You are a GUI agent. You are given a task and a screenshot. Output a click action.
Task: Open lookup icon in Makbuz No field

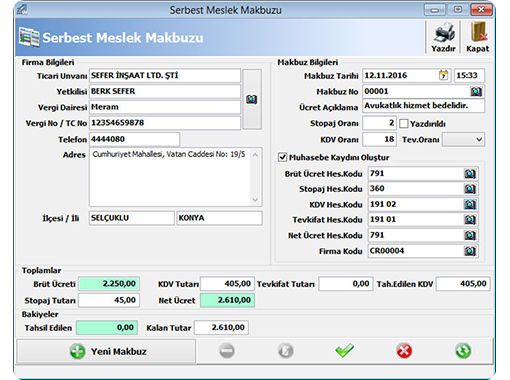click(x=476, y=91)
